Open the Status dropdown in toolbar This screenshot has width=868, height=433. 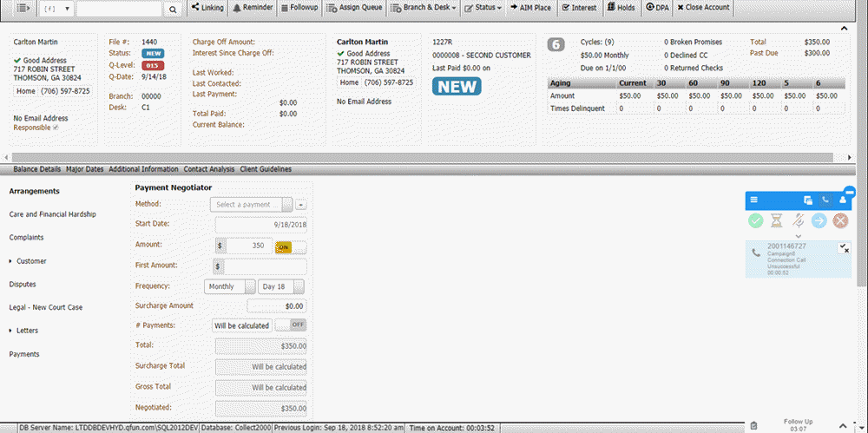484,8
